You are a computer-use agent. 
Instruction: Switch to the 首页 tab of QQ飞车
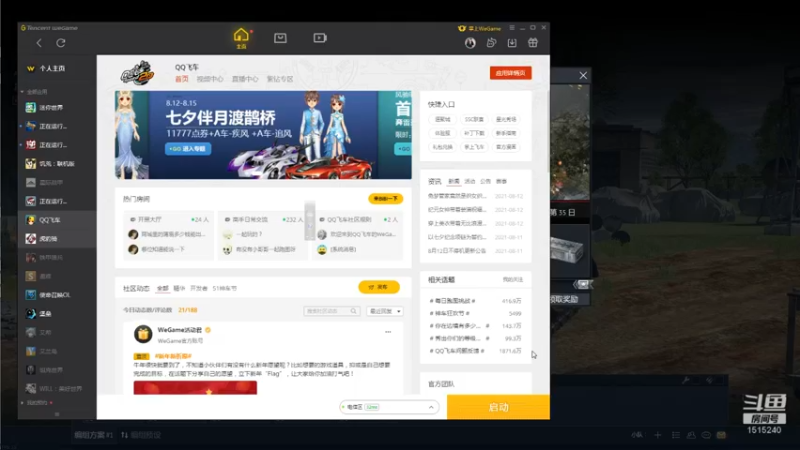(x=182, y=79)
